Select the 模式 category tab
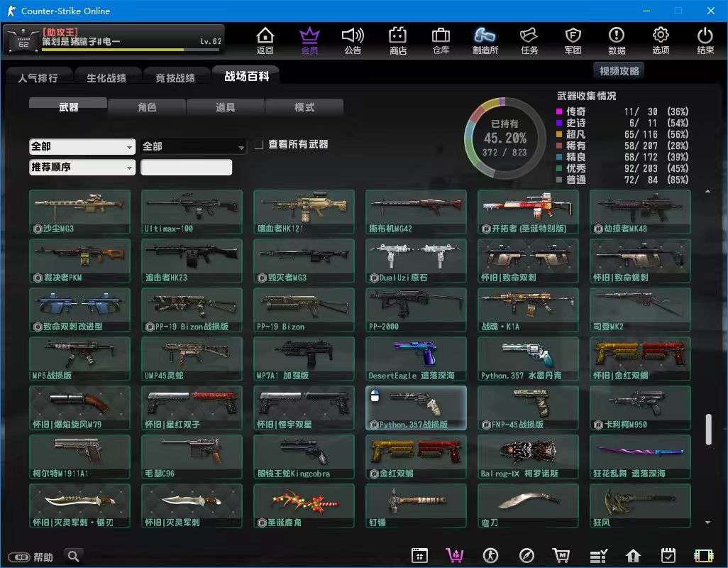The width and height of the screenshot is (728, 568). tap(304, 107)
